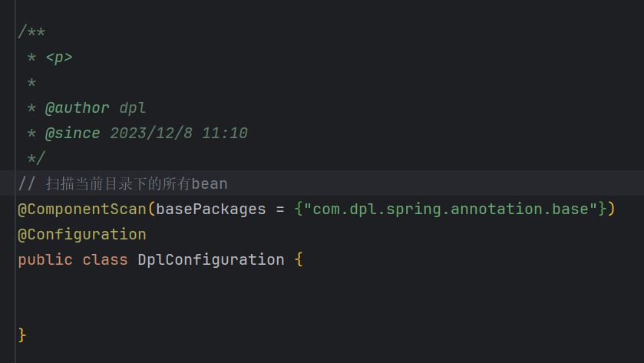Place cursor on DplConfiguration class name
644x363 pixels.
[x=210, y=260]
